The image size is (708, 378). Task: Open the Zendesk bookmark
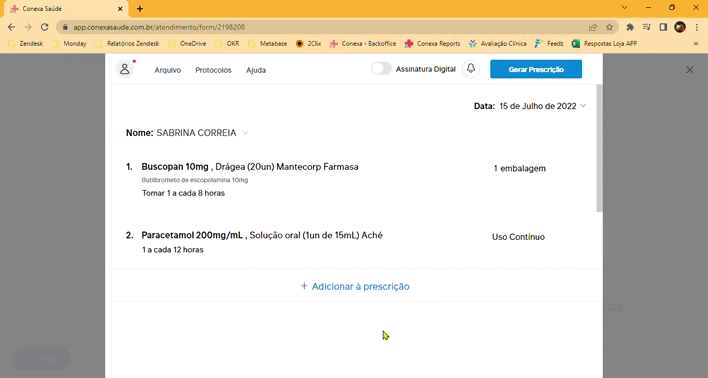point(26,44)
